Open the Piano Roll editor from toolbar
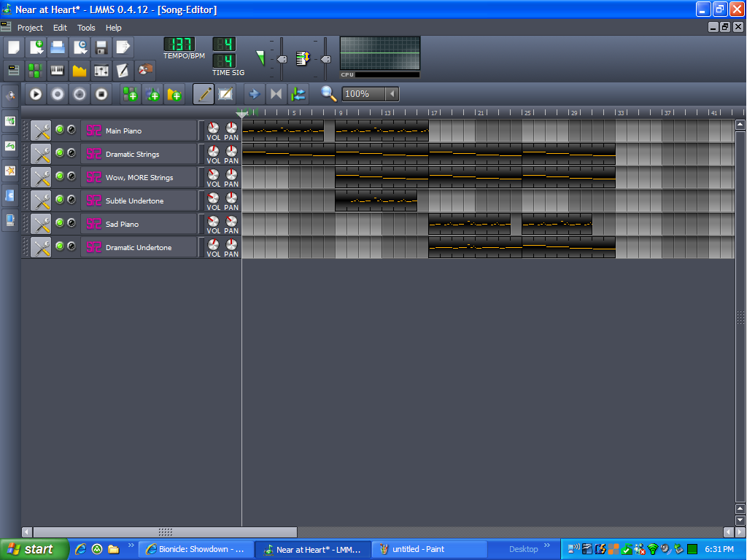Screen dimensions: 747x560 (57, 70)
